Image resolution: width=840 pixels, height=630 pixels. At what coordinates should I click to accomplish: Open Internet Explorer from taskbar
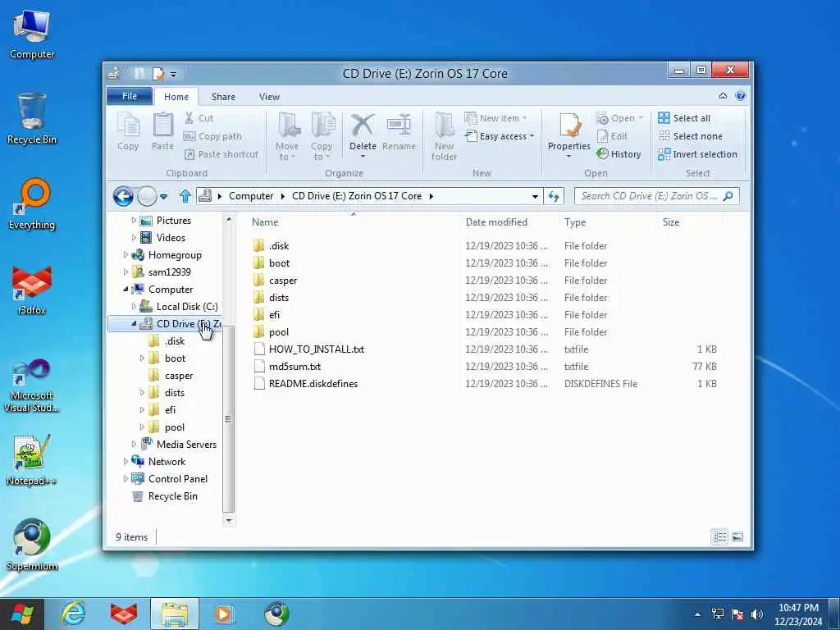(73, 614)
